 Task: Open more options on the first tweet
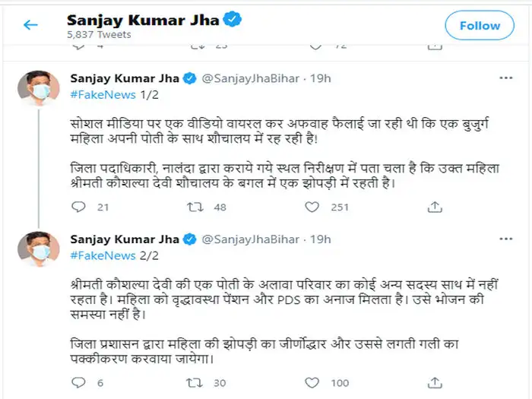pyautogui.click(x=505, y=78)
